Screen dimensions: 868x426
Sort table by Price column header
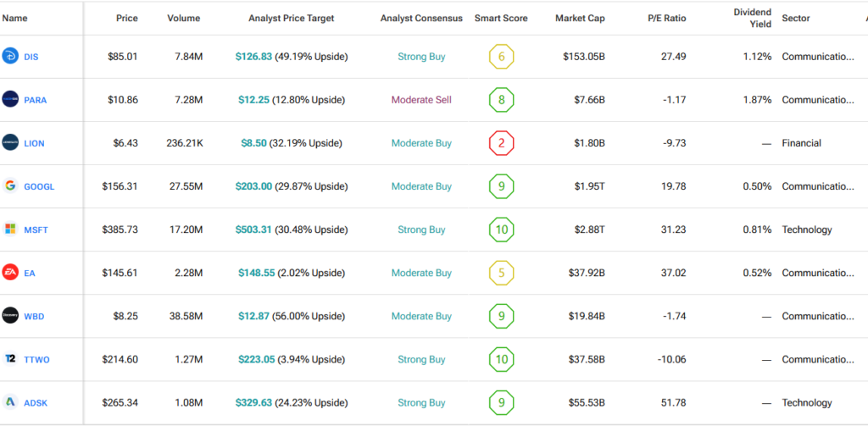[x=126, y=18]
